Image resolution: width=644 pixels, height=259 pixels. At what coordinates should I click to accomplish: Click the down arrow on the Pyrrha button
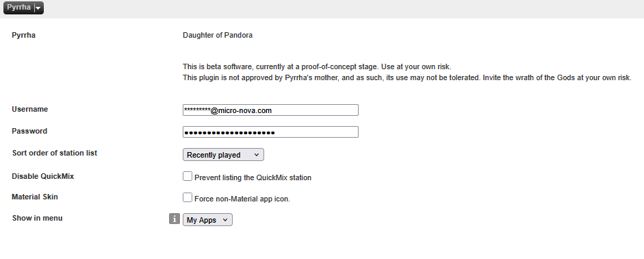(38, 8)
